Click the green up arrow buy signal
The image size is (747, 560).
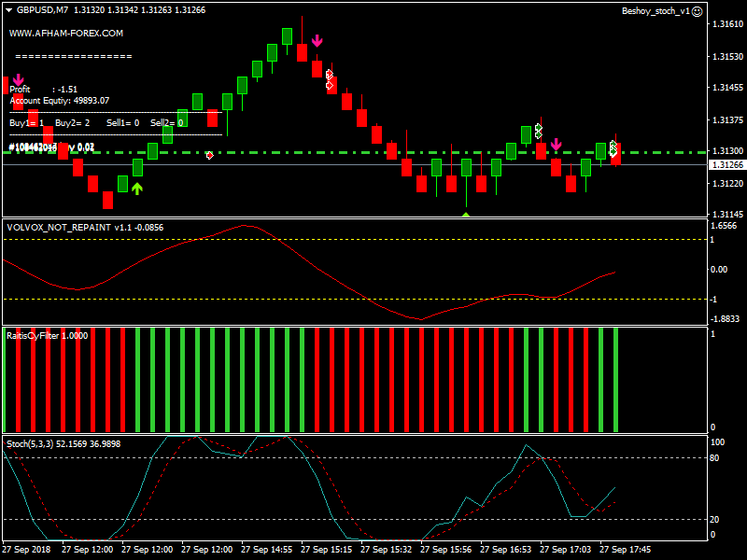point(137,189)
